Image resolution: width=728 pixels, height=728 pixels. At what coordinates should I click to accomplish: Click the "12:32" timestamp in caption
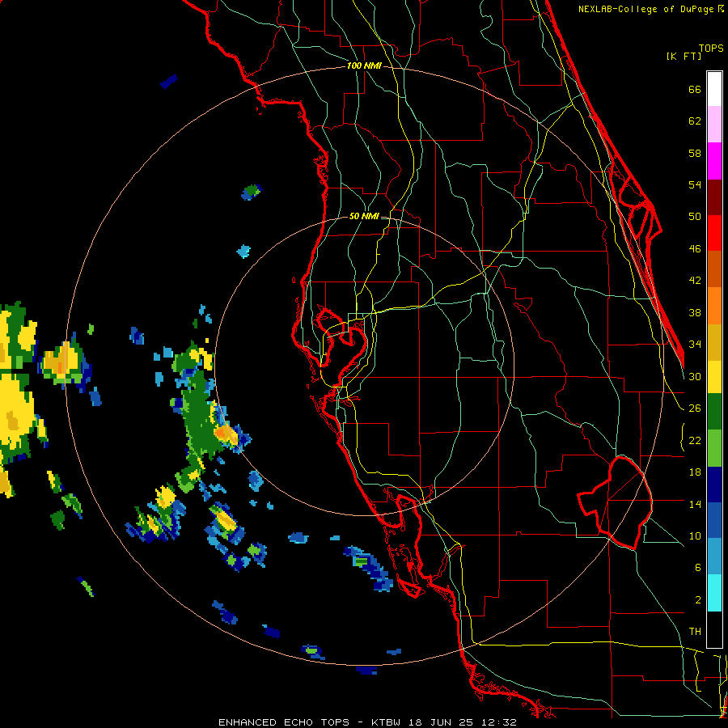(498, 722)
